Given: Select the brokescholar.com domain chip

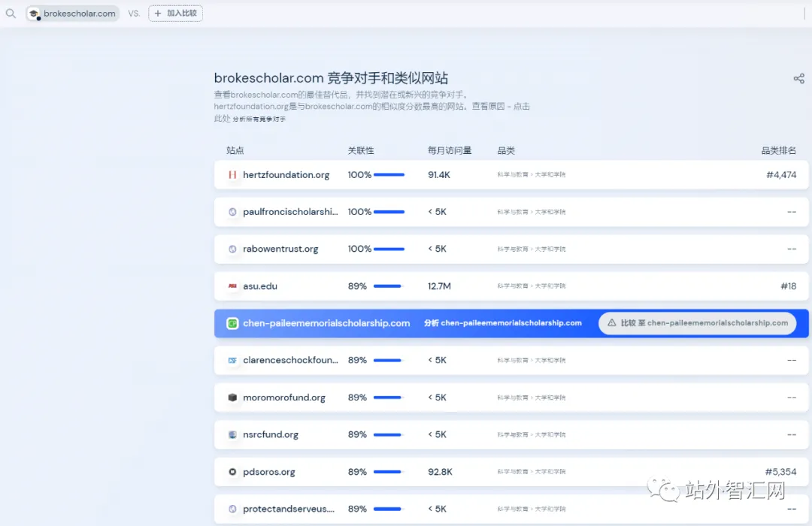Looking at the screenshot, I should pos(72,14).
